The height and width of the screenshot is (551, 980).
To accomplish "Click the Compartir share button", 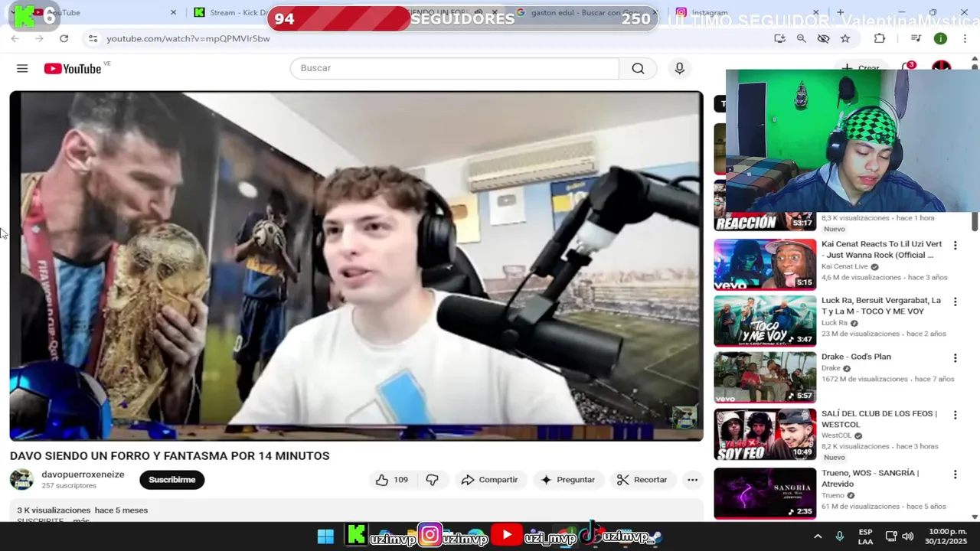I will point(489,480).
